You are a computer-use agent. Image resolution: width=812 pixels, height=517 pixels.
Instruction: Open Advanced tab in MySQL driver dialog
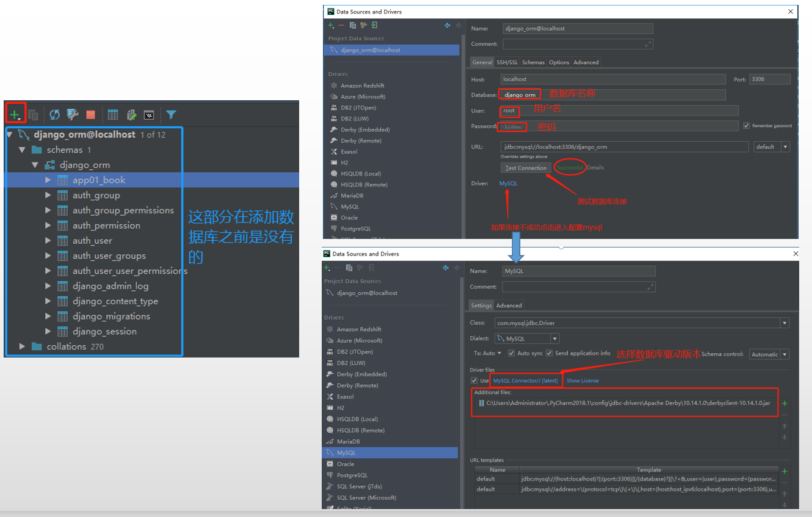509,306
